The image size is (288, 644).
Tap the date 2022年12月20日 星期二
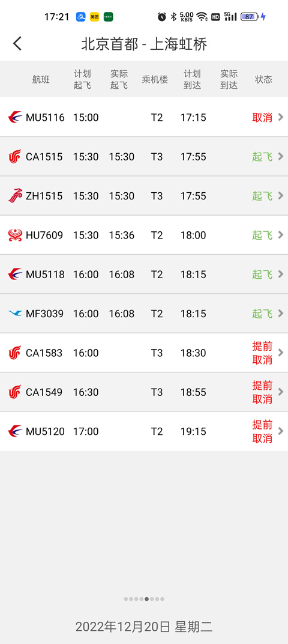(144, 627)
